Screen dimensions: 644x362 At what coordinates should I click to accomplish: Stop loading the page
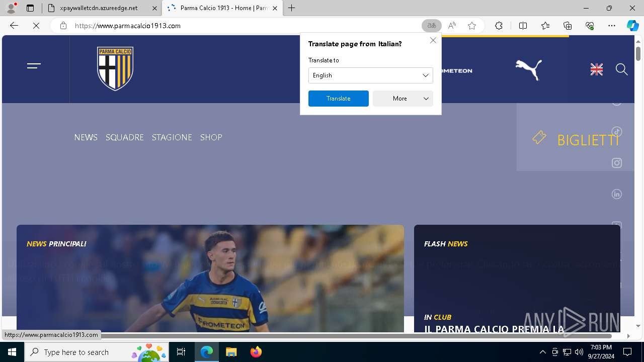36,26
